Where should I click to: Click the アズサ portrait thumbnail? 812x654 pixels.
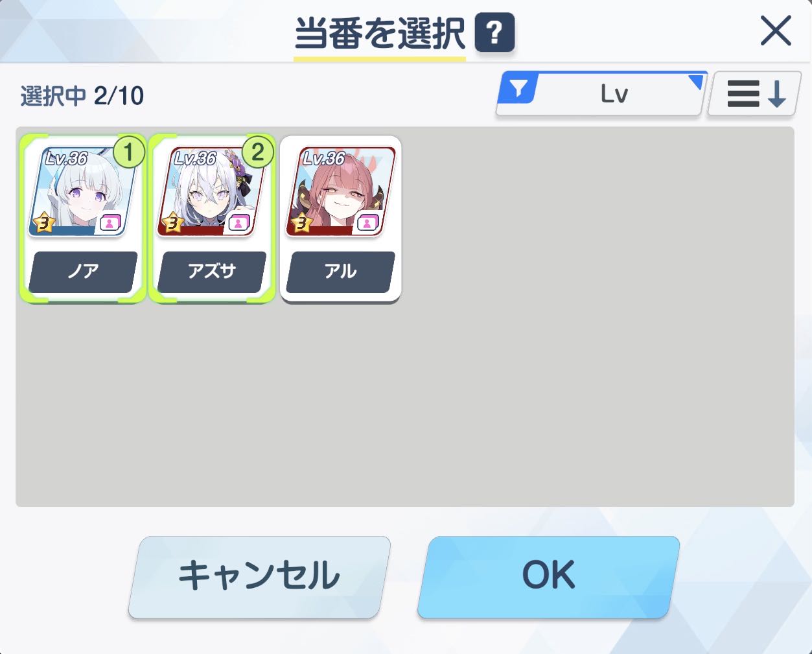pos(212,192)
